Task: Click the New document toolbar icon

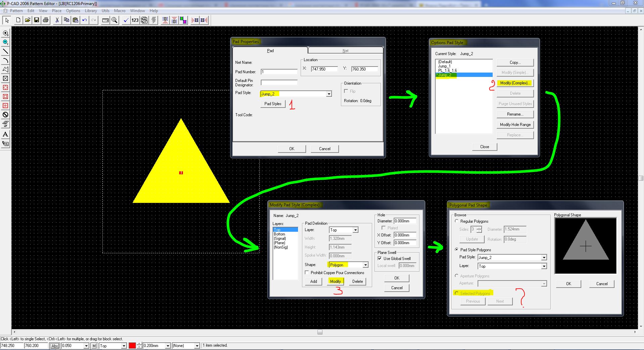Action: (18, 20)
